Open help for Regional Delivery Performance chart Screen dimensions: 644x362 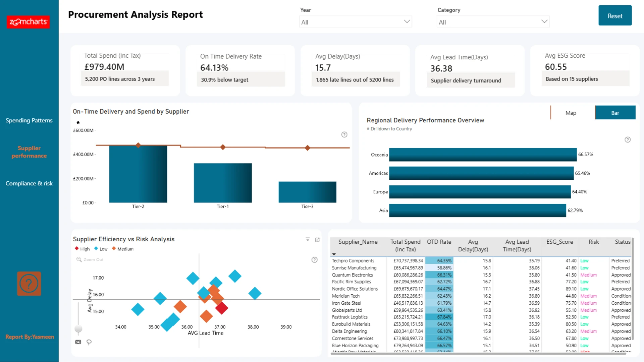tap(628, 140)
